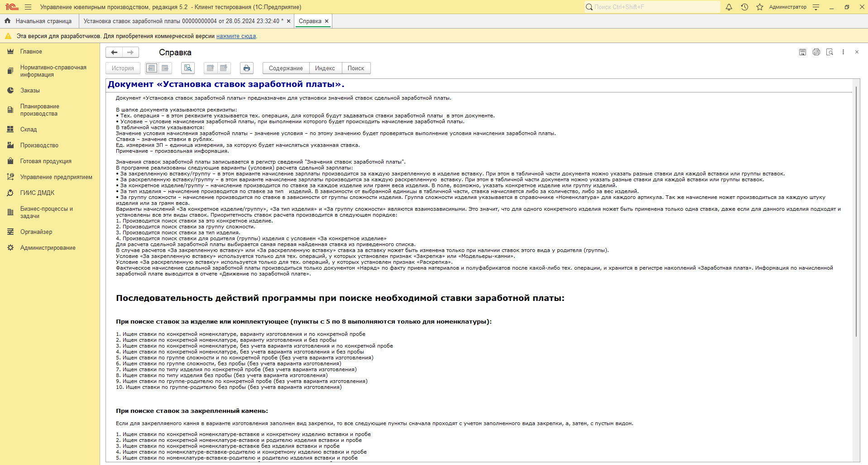Click the preview icon at top right of Справка
This screenshot has width=868, height=465.
tap(830, 52)
